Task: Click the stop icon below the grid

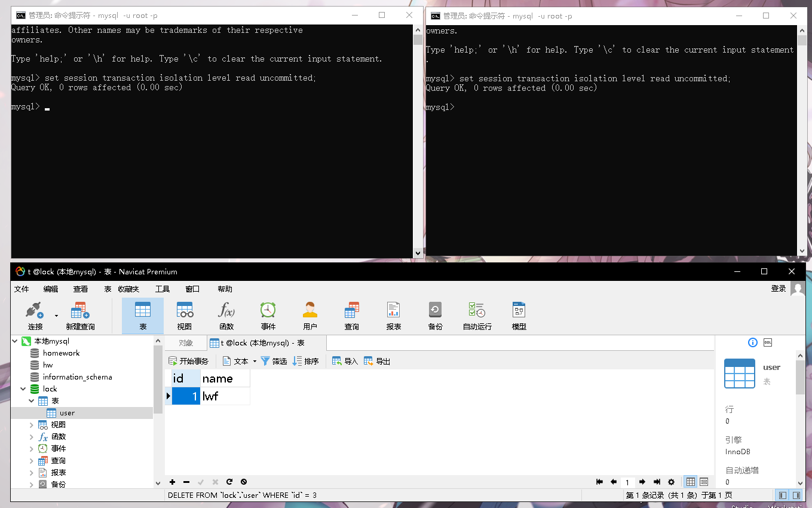Action: coord(244,482)
